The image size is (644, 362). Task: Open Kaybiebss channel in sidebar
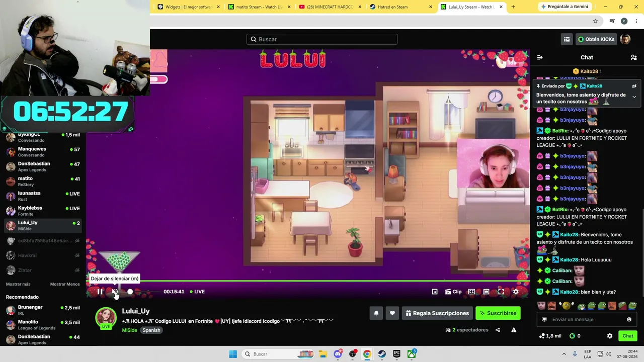pyautogui.click(x=43, y=211)
